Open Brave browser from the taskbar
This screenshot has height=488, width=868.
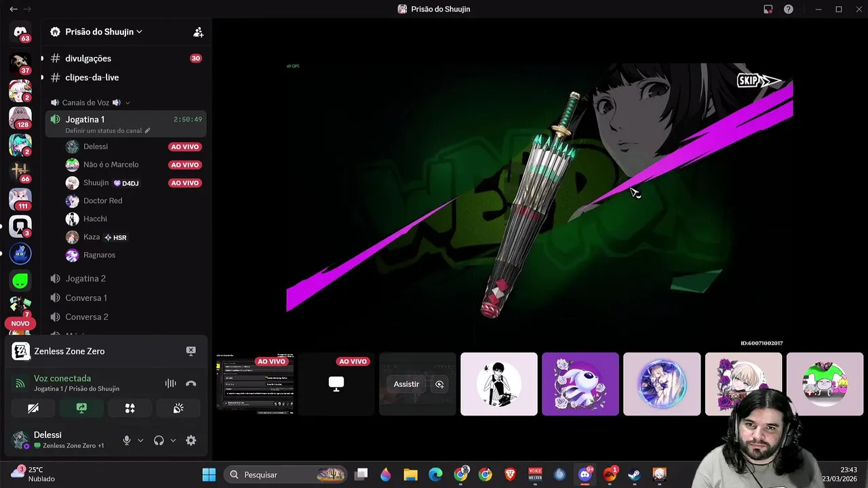pyautogui.click(x=510, y=474)
